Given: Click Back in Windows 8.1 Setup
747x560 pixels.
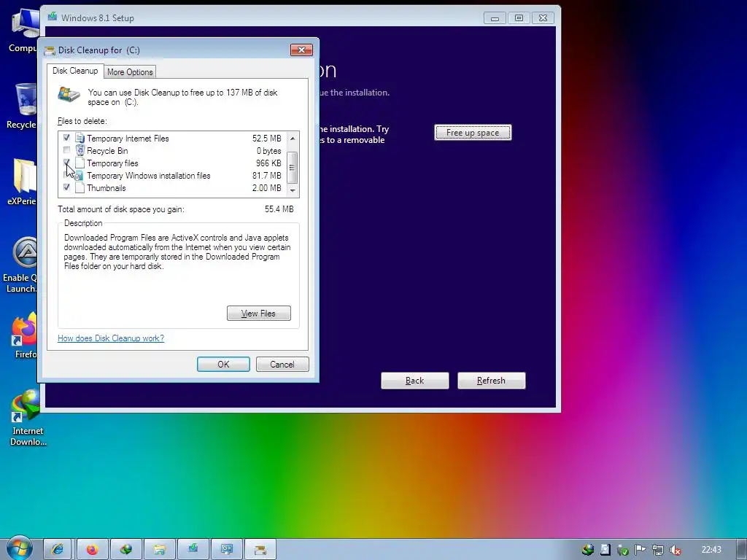Looking at the screenshot, I should (415, 381).
